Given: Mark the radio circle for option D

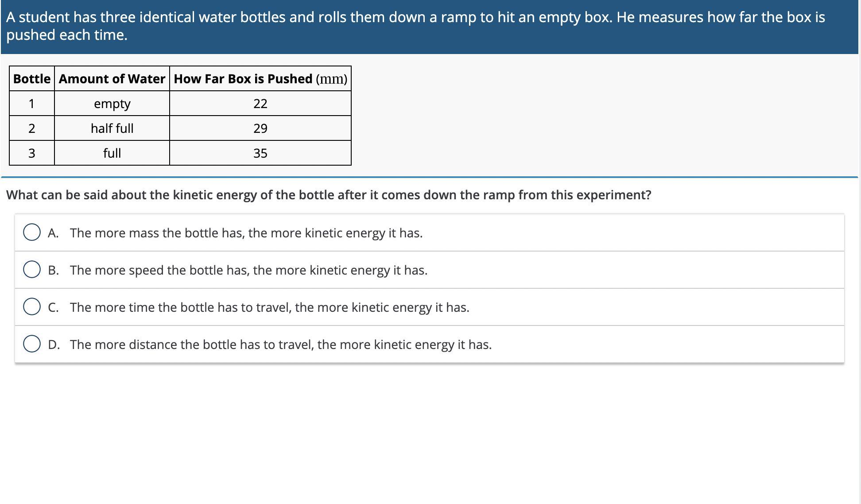Looking at the screenshot, I should tap(32, 344).
